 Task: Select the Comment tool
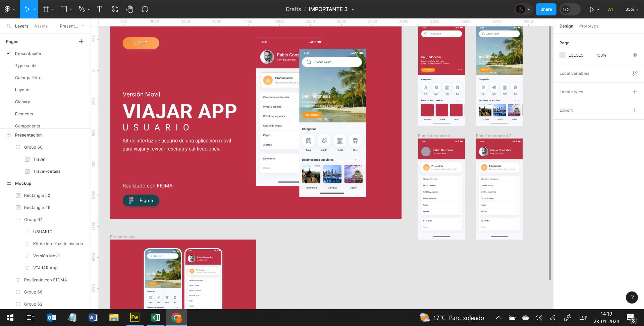[x=145, y=9]
